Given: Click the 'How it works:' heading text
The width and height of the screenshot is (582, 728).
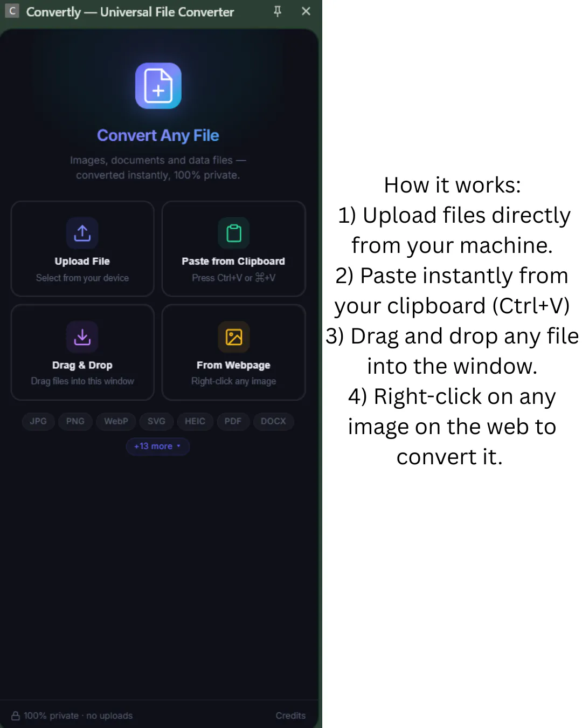Looking at the screenshot, I should pyautogui.click(x=452, y=185).
